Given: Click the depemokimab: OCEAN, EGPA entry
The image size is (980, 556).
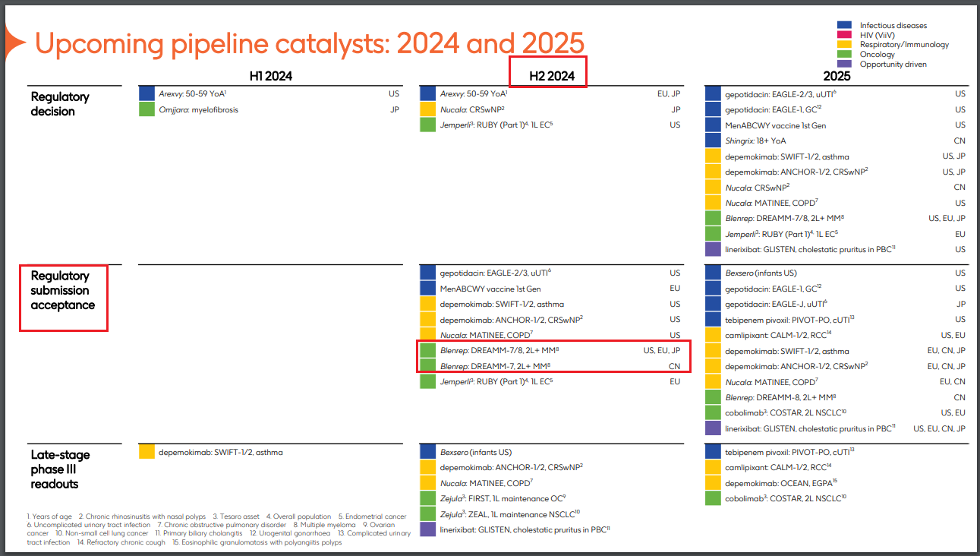Looking at the screenshot, I should pos(781,482).
